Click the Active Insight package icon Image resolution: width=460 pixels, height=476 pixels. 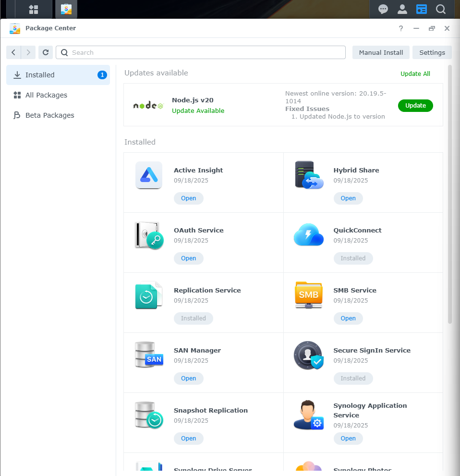coord(149,175)
